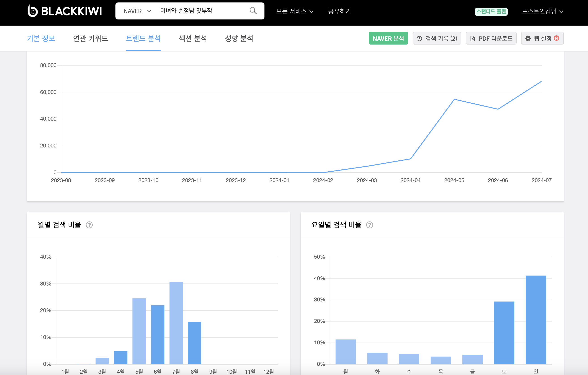The height and width of the screenshot is (375, 588).
Task: Click the 7월 bar in monthly chart
Action: 176,323
